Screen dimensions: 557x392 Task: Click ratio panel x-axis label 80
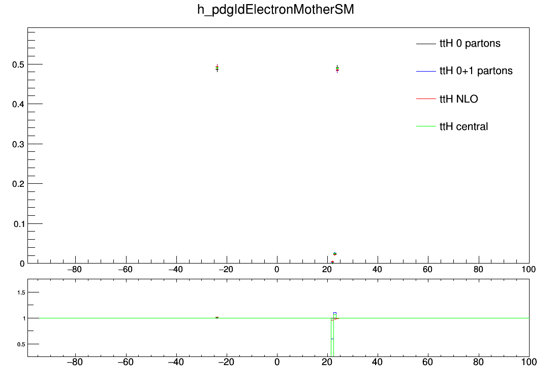(479, 362)
